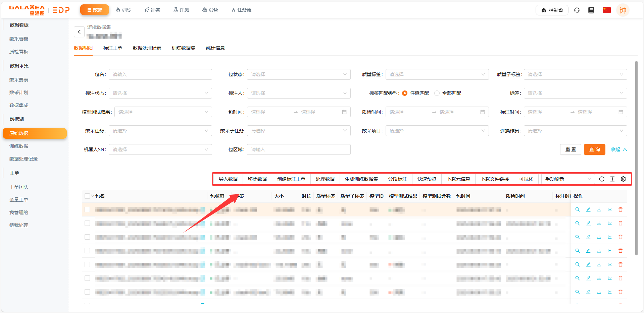Viewport: 644px width, 313px height.
Task: Switch to the 标注工单 tab
Action: pyautogui.click(x=113, y=48)
